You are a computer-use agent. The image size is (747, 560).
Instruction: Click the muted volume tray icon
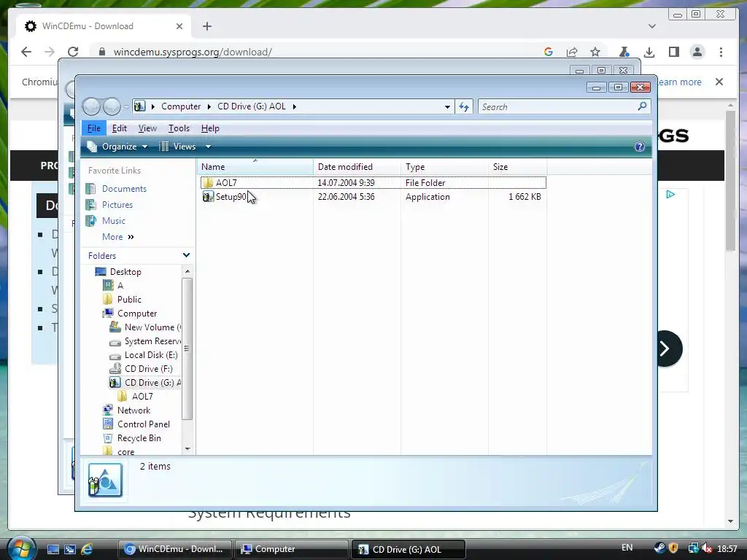706,548
